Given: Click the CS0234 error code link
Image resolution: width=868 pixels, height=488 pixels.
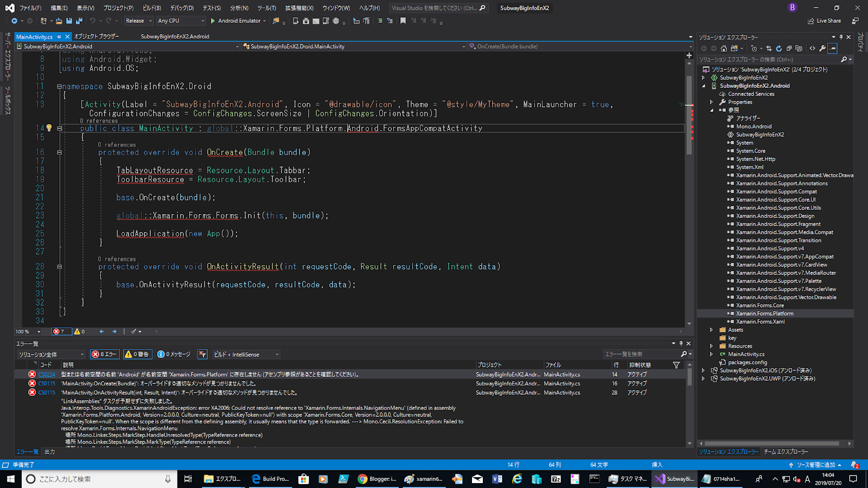Looking at the screenshot, I should [47, 374].
